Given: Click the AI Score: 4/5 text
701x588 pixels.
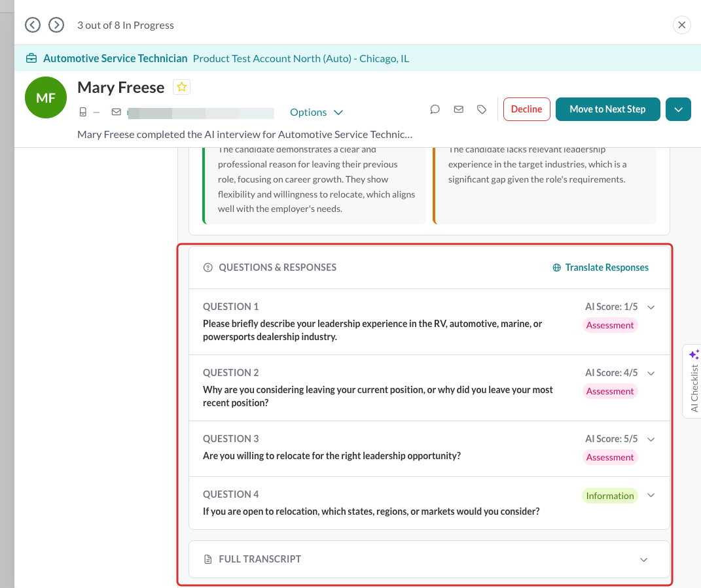Looking at the screenshot, I should pos(611,373).
